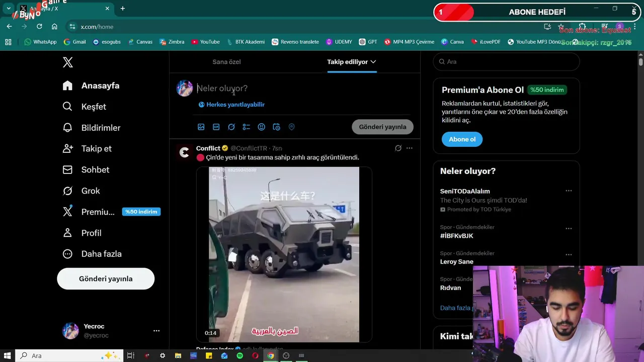Click sidebar Gönderi yayınla button

[106, 279]
